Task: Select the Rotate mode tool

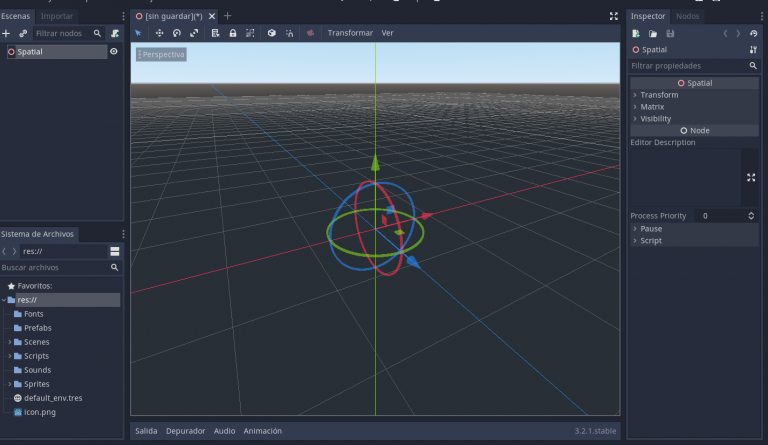Action: 176,33
